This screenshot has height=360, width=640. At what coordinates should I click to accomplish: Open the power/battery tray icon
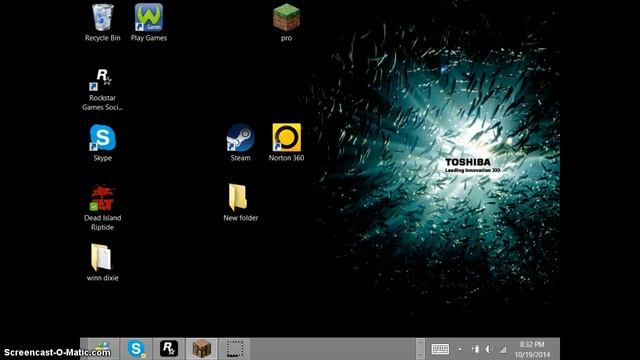(x=475, y=349)
